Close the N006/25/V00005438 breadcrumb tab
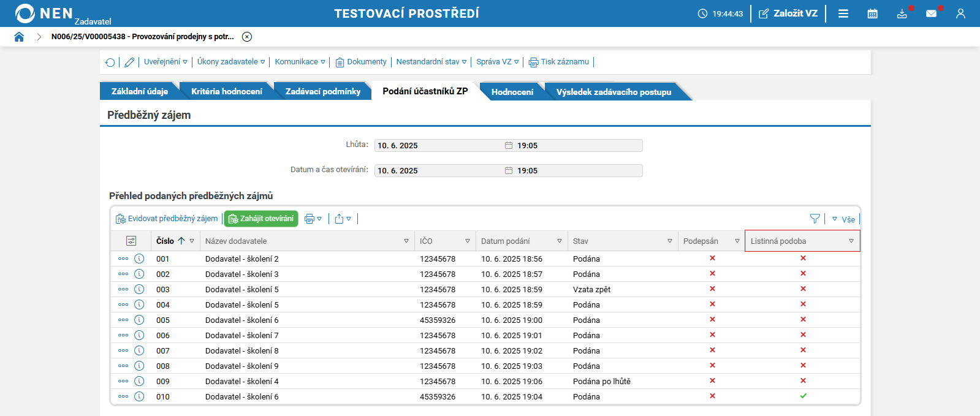The width and height of the screenshot is (980, 416). tap(247, 37)
